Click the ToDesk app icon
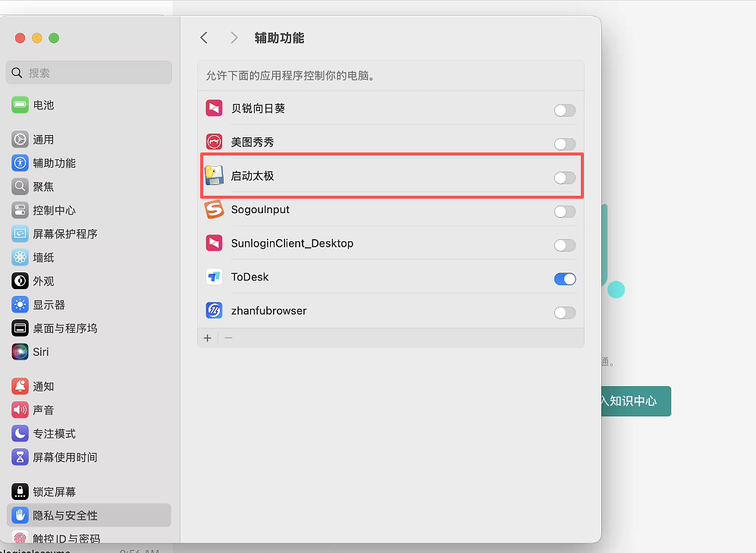This screenshot has height=553, width=756. point(214,277)
